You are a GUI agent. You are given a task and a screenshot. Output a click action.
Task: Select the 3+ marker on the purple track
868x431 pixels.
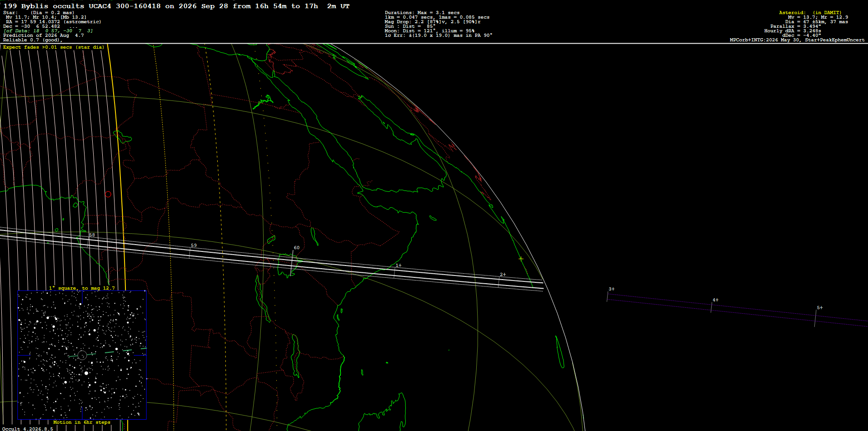coord(611,289)
